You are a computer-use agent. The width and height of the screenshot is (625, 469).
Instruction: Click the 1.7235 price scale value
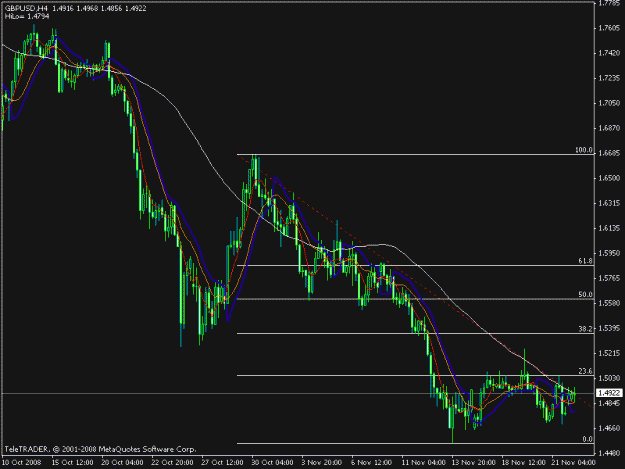[609, 78]
